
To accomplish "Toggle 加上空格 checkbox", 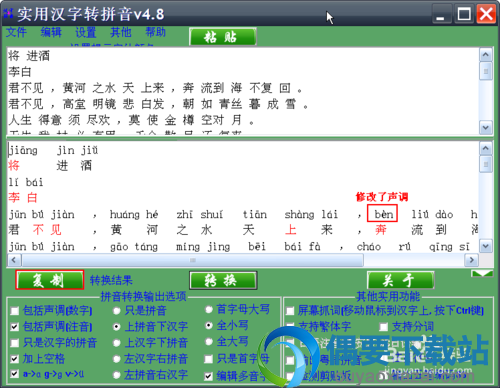I will pos(15,359).
